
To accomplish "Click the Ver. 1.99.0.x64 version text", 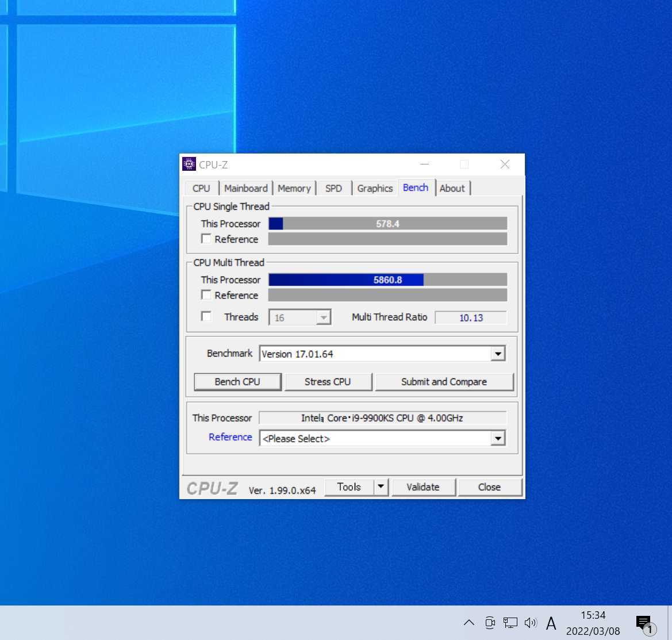I will tap(282, 490).
